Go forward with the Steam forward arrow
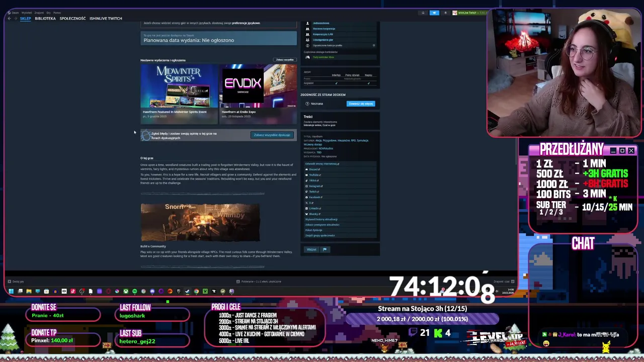The height and width of the screenshot is (362, 644). 16,19
